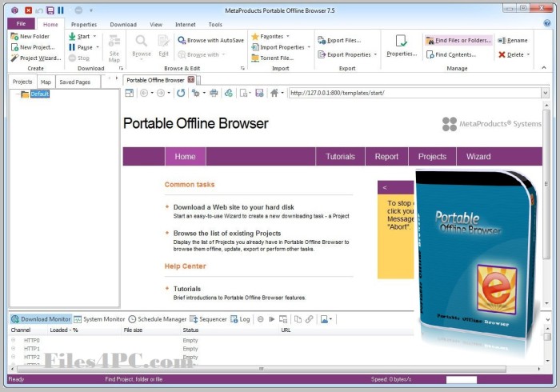This screenshot has height=392, width=560.
Task: Select the Default folder in Projects tree
Action: tap(40, 94)
